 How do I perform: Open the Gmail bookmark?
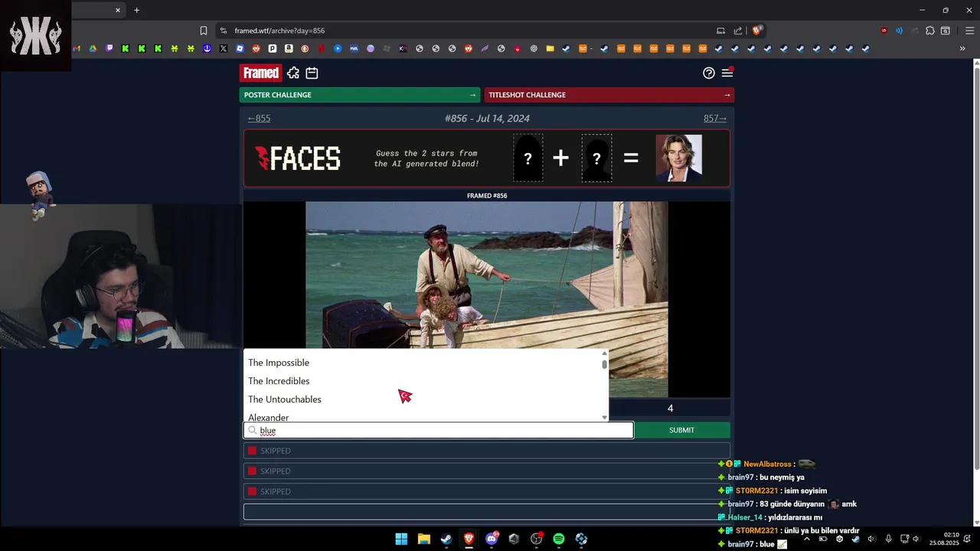point(77,48)
